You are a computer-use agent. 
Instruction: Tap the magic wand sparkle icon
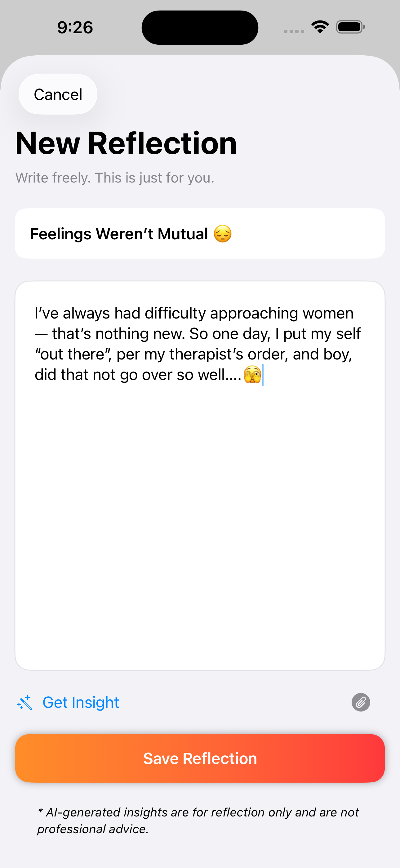tap(24, 703)
